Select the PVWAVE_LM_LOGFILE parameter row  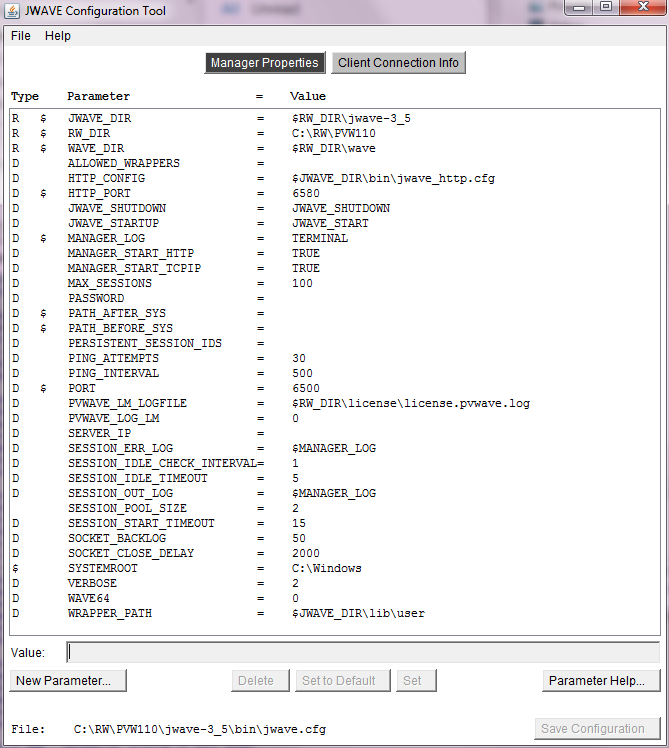pyautogui.click(x=127, y=403)
